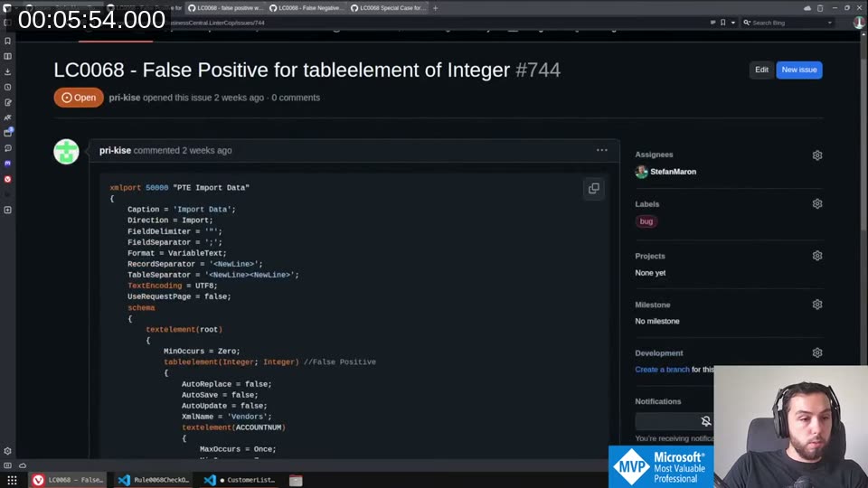Click the Open issue status badge
The height and width of the screenshot is (488, 868).
[79, 98]
